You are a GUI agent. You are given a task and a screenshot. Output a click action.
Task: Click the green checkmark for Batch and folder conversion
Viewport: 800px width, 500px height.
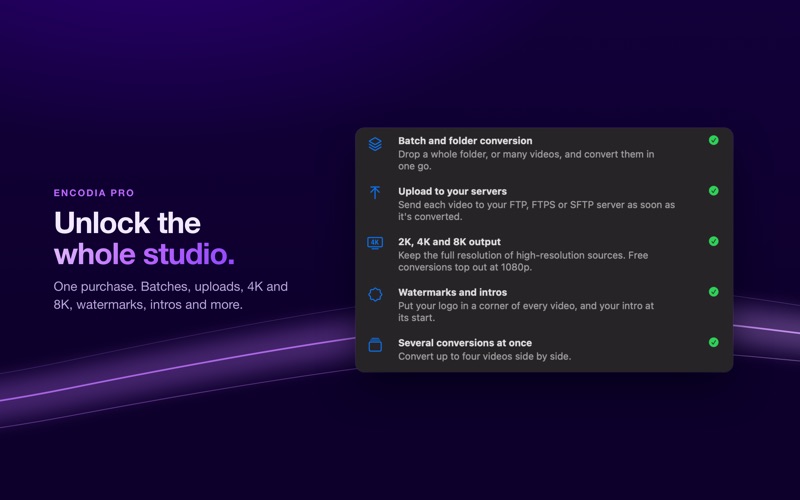tap(713, 140)
